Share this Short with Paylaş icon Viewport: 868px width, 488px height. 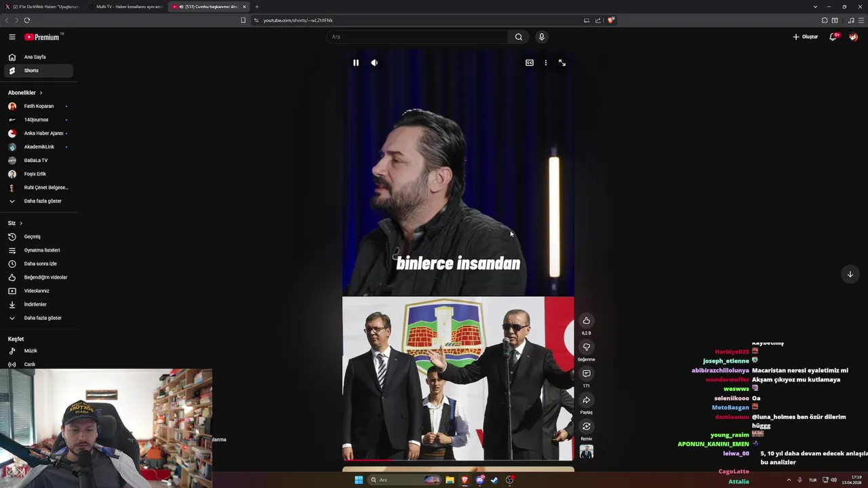(x=587, y=400)
